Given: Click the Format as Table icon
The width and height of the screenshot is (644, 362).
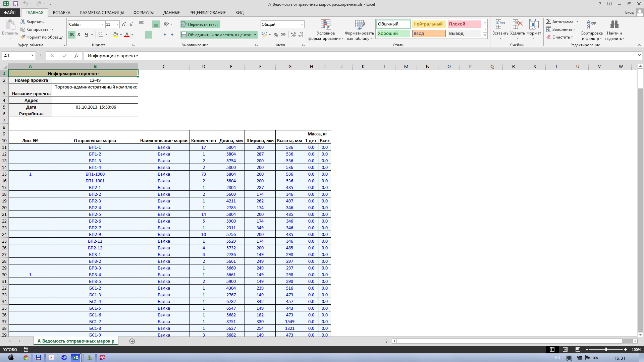Looking at the screenshot, I should [359, 25].
